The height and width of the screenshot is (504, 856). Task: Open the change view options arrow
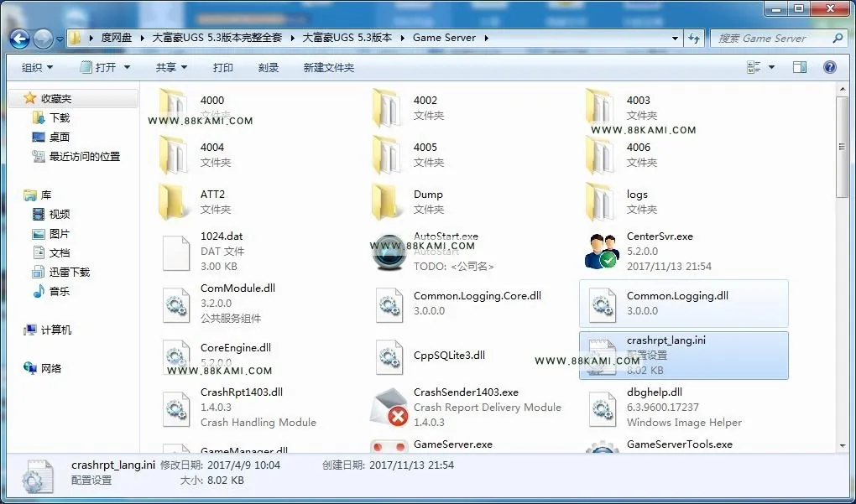coord(771,67)
